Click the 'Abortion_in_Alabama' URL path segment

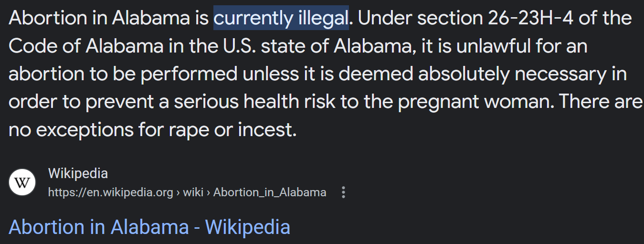(270, 192)
